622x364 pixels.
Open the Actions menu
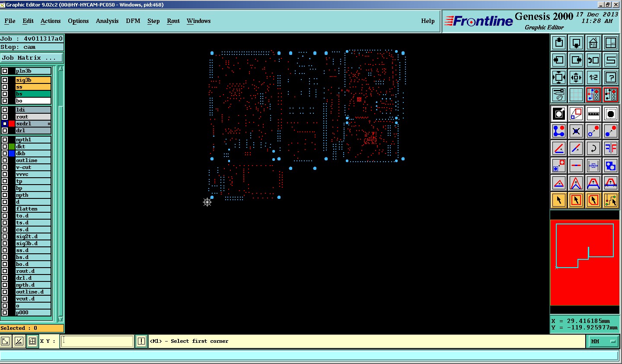[51, 21]
